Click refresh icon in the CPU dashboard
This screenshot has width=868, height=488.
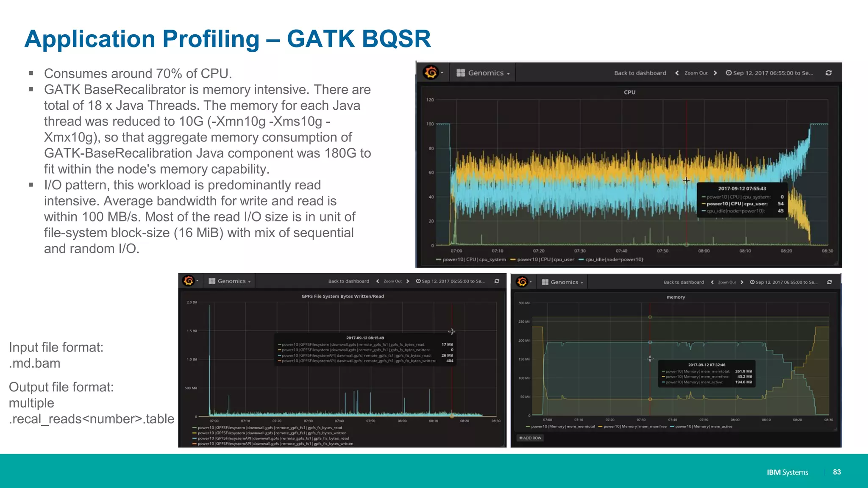[829, 73]
